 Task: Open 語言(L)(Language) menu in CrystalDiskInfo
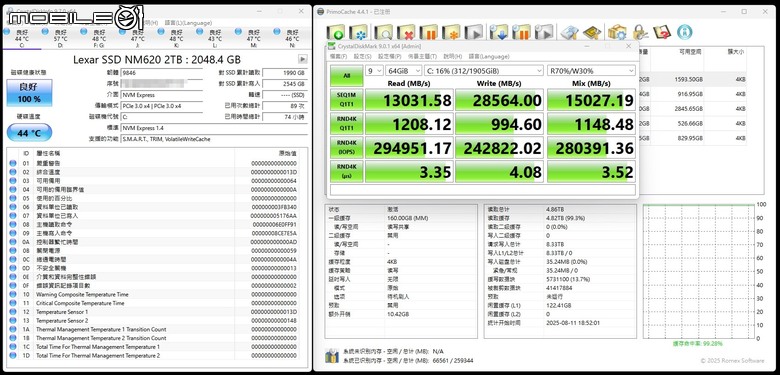188,23
